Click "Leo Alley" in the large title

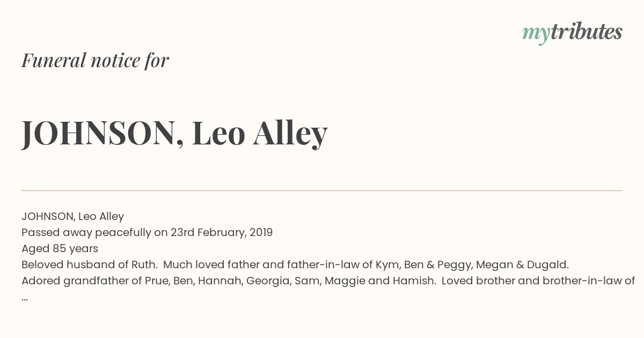pyautogui.click(x=260, y=133)
